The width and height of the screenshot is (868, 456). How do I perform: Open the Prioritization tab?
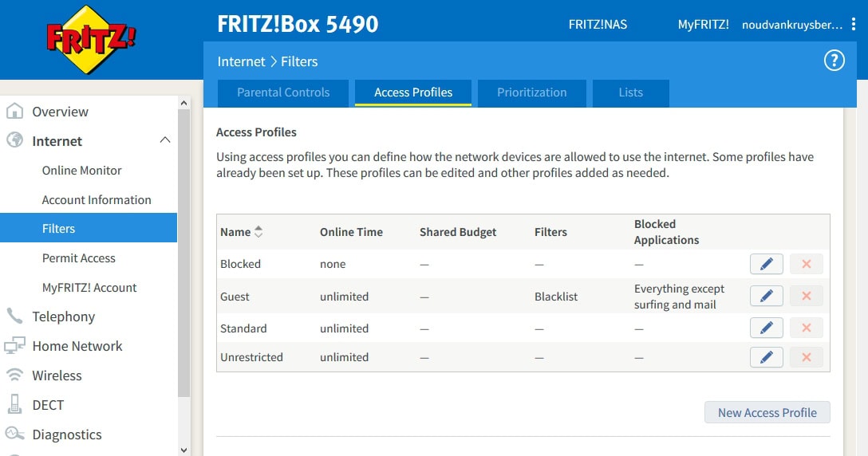pos(531,92)
